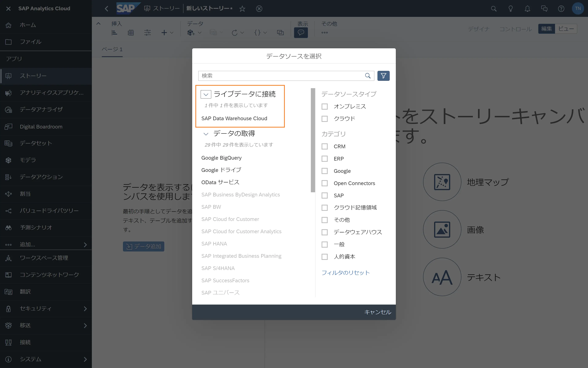Select the ページ 1 tab
The height and width of the screenshot is (368, 588).
point(112,49)
